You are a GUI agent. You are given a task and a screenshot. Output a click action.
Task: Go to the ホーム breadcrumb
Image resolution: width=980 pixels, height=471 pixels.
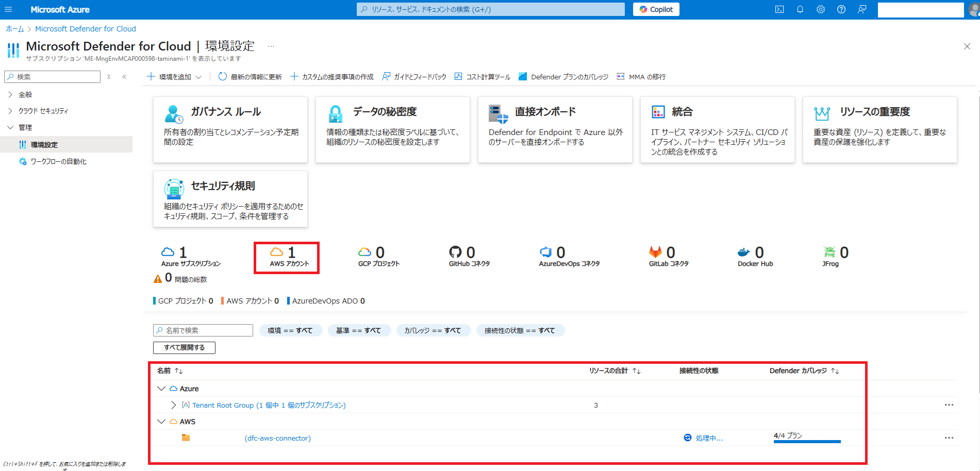(14, 29)
